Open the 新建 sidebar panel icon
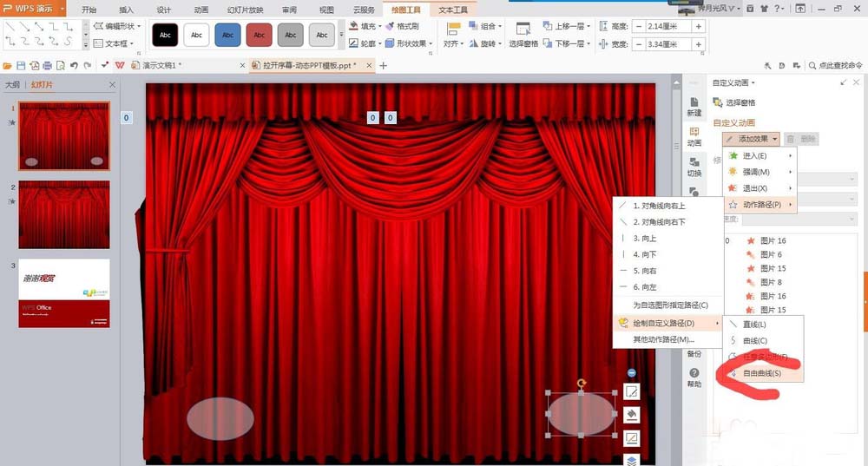868x466 pixels. (x=694, y=107)
